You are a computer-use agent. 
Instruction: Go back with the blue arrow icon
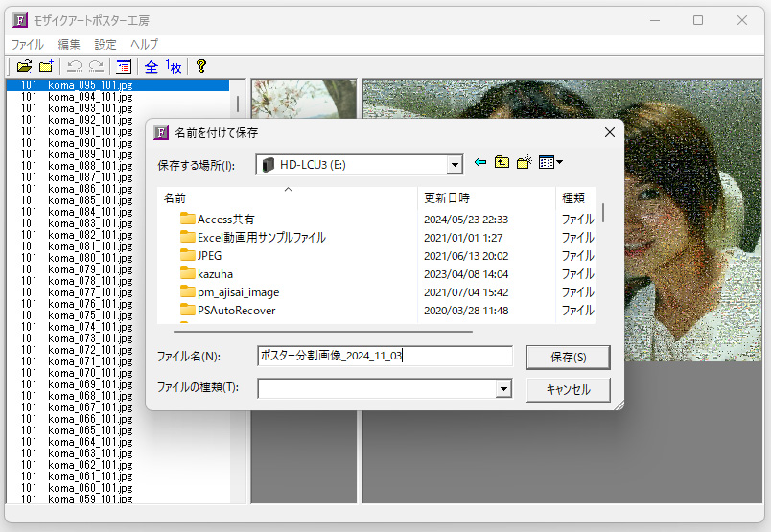[x=480, y=162]
